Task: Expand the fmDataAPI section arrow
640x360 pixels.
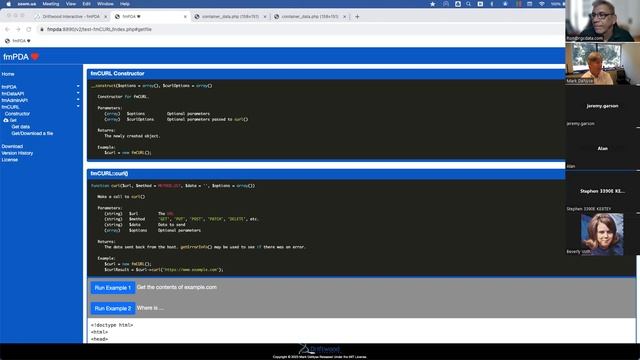Action: [x=78, y=93]
